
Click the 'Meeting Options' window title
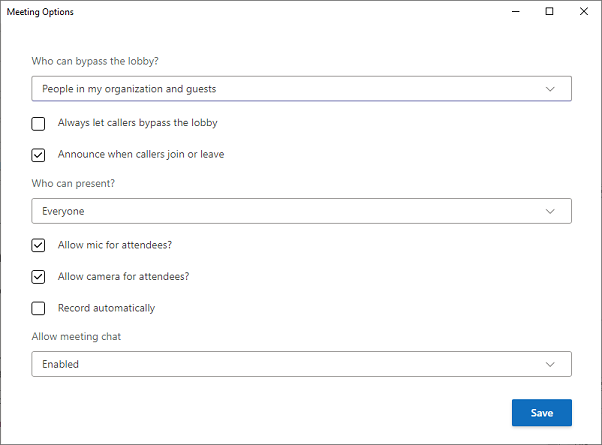[40, 12]
